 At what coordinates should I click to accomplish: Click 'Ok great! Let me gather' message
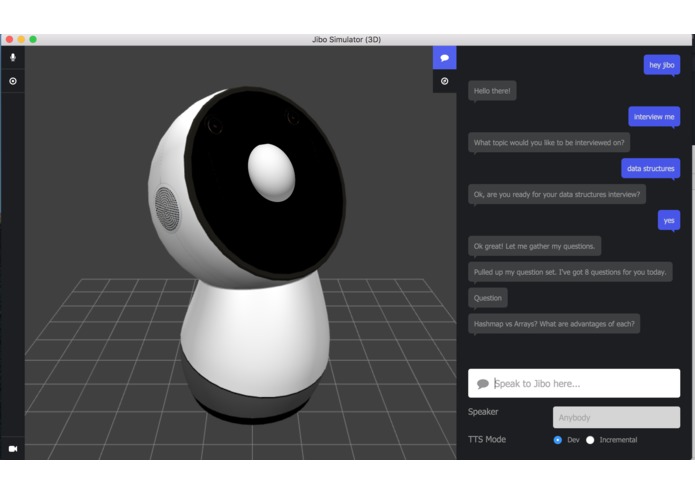(535, 246)
